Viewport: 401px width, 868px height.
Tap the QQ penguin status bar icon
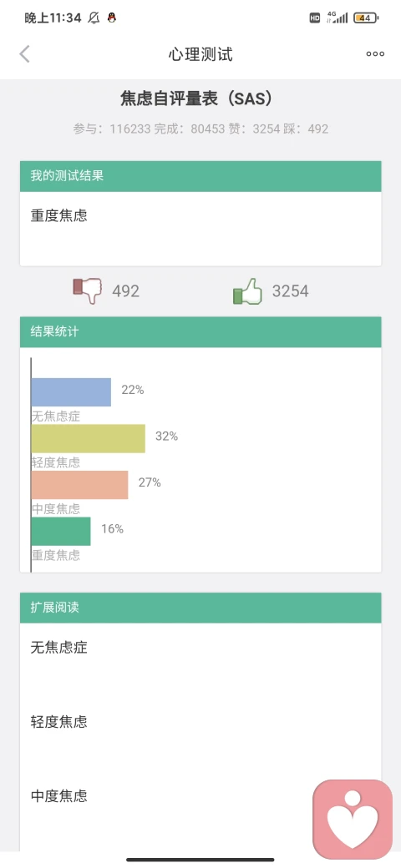(111, 18)
